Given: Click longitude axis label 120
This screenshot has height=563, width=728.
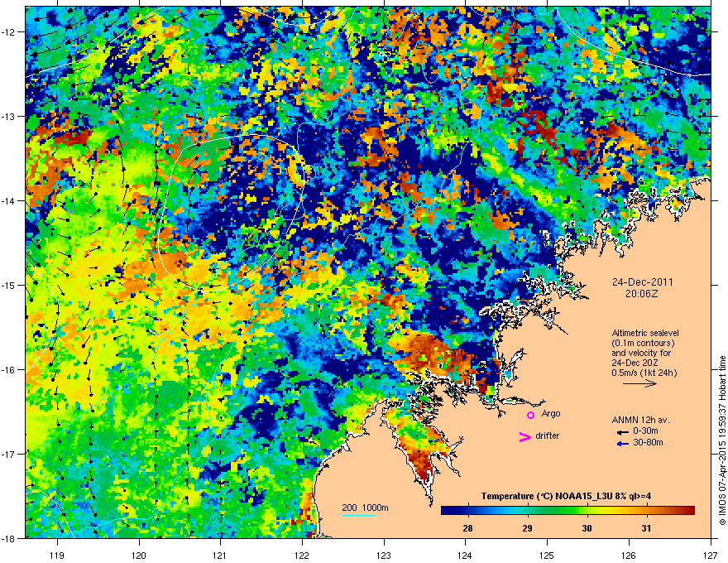Looking at the screenshot, I should [139, 555].
